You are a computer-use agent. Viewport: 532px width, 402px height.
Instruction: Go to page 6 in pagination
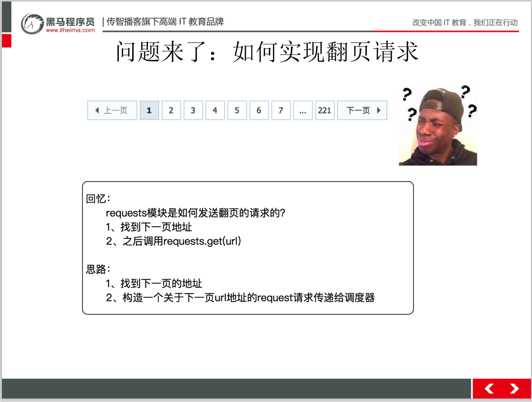click(x=259, y=110)
